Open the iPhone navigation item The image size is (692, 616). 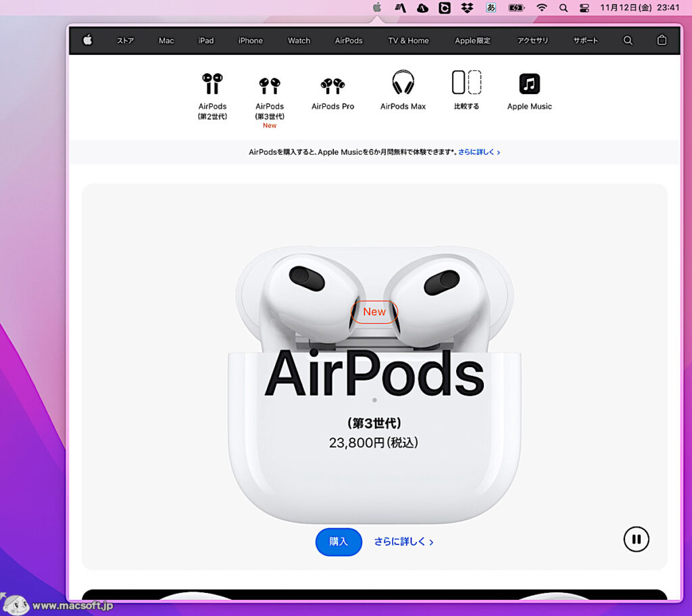point(251,41)
